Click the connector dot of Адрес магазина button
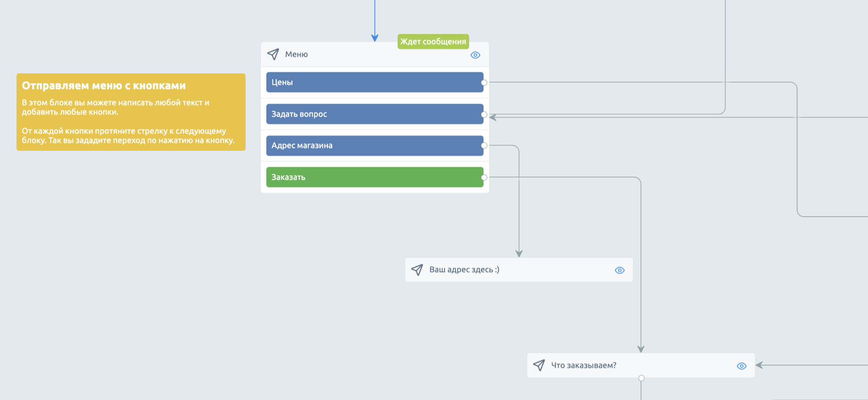Viewport: 868px width, 400px height. (x=484, y=146)
